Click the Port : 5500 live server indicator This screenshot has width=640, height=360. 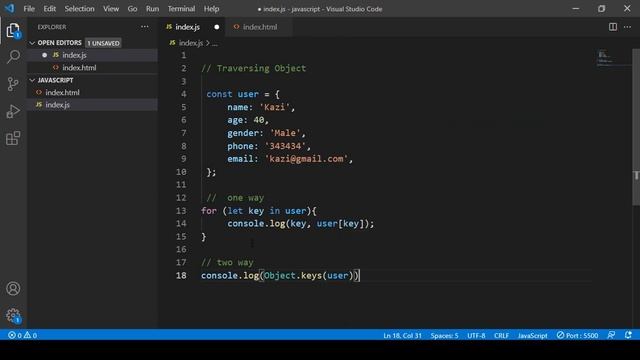tap(577, 335)
